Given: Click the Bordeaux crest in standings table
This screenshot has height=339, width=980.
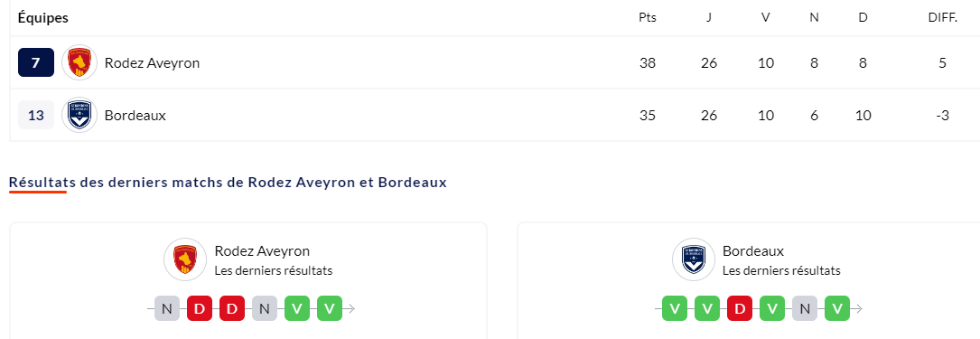Looking at the screenshot, I should click(79, 115).
